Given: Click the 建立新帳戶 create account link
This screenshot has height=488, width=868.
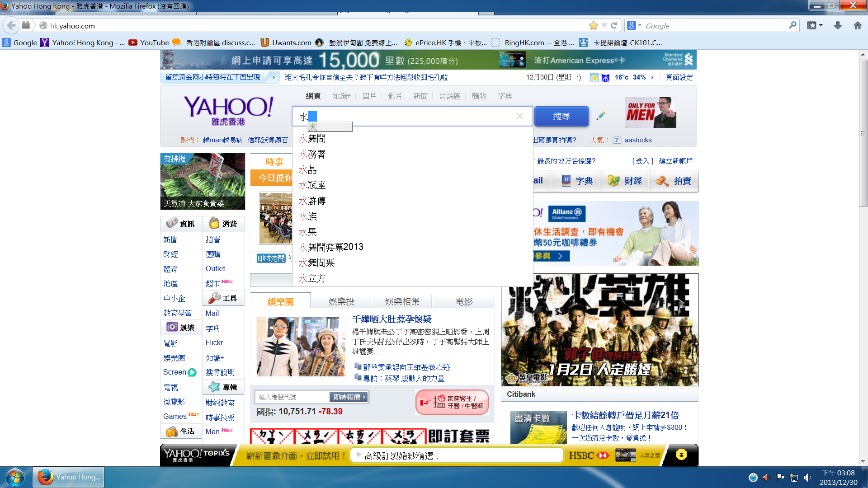Looking at the screenshot, I should (x=675, y=161).
